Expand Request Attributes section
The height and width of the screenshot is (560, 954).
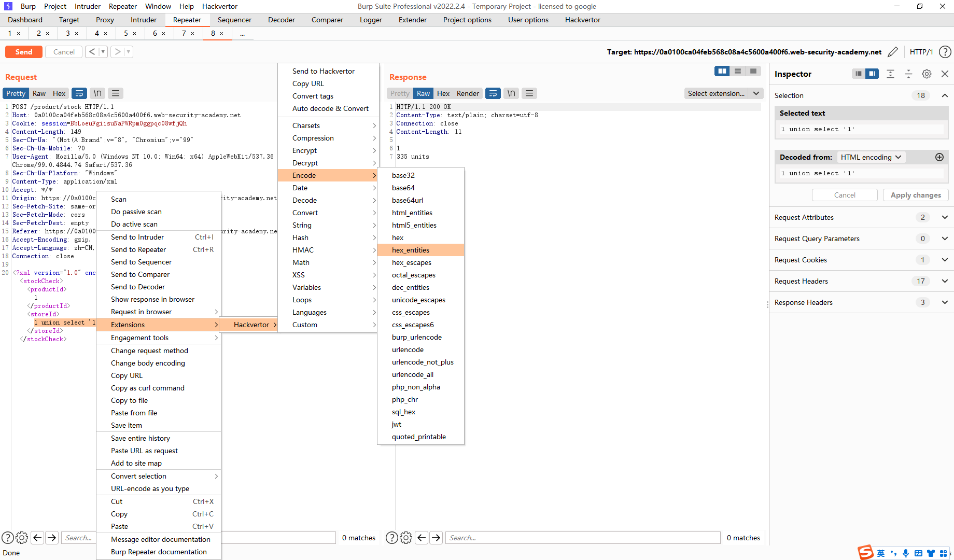click(945, 217)
